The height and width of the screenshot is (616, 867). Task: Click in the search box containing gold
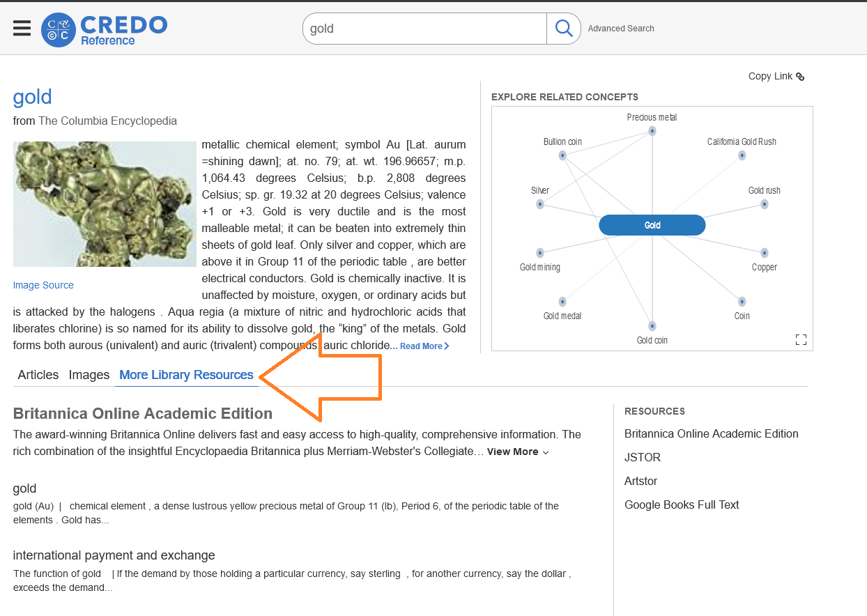(x=424, y=29)
